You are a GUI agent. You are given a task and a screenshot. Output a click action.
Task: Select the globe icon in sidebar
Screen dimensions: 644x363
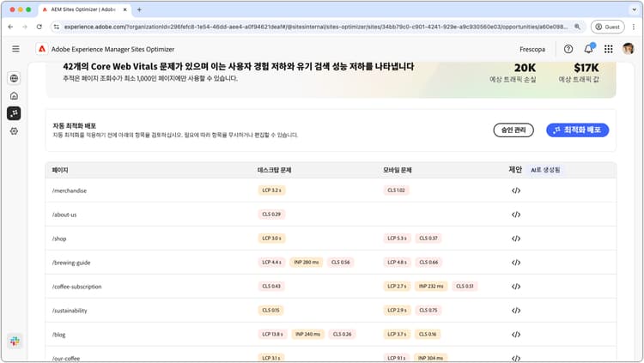pos(14,78)
